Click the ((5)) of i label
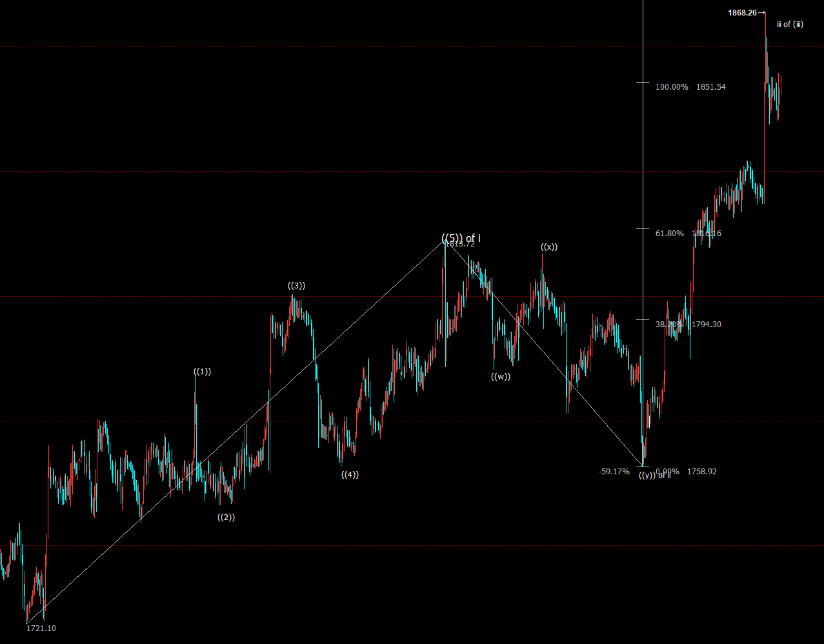Image resolution: width=824 pixels, height=644 pixels. (461, 239)
